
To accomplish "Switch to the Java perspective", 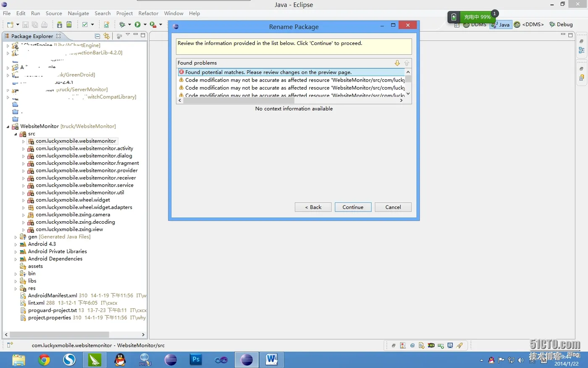I will [x=500, y=24].
